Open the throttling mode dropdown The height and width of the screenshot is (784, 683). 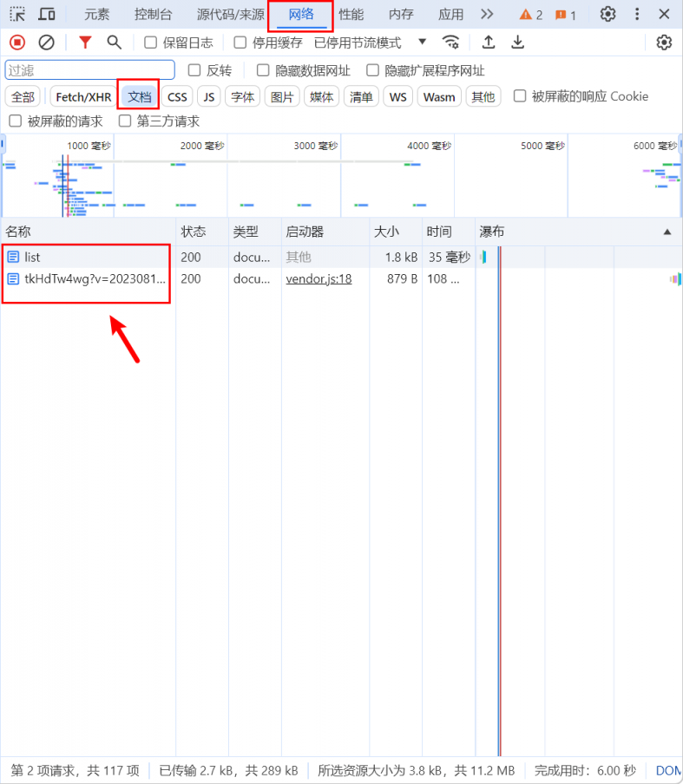click(423, 42)
